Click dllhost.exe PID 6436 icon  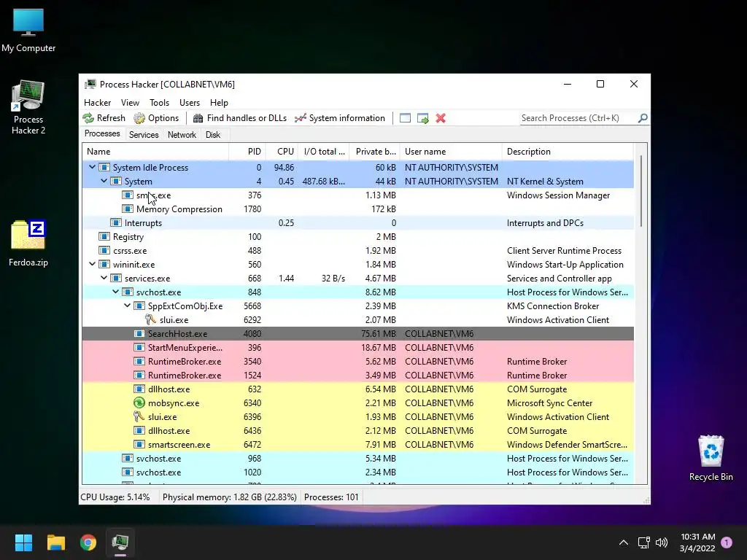tap(139, 430)
